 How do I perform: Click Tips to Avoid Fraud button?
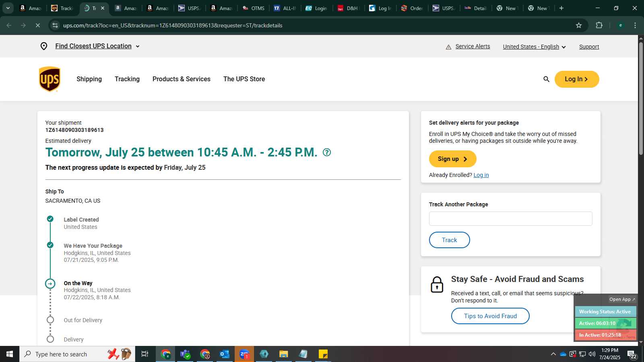490,316
